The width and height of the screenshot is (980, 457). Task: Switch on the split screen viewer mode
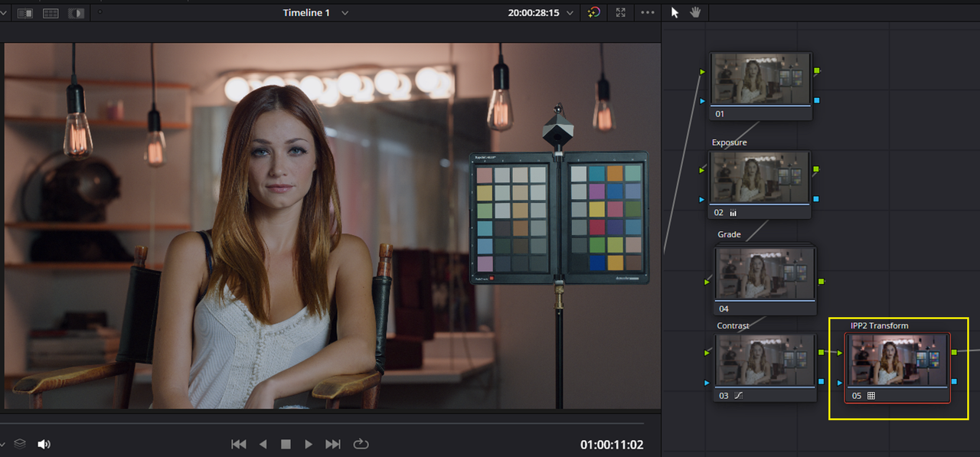51,13
